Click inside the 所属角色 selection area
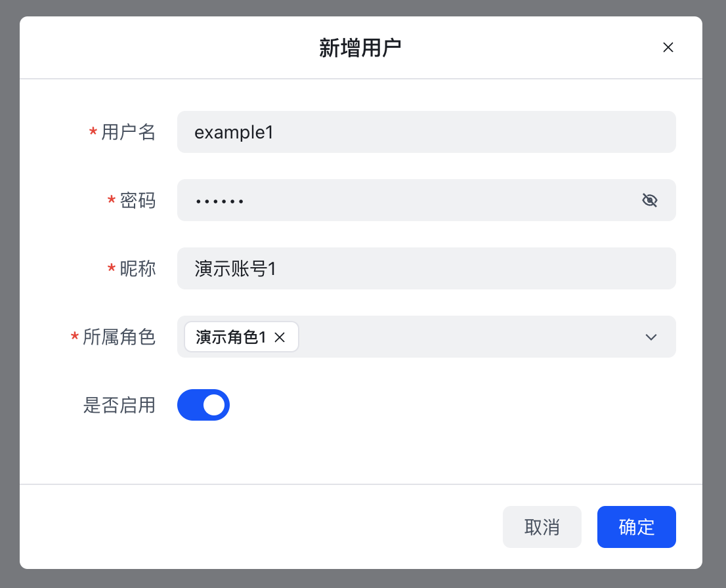 click(459, 337)
